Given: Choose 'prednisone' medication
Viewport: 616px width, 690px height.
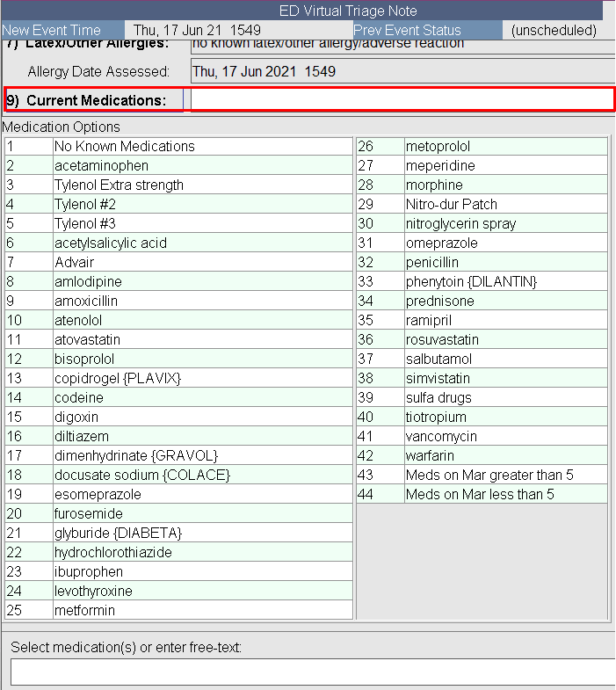Looking at the screenshot, I should point(482,301).
